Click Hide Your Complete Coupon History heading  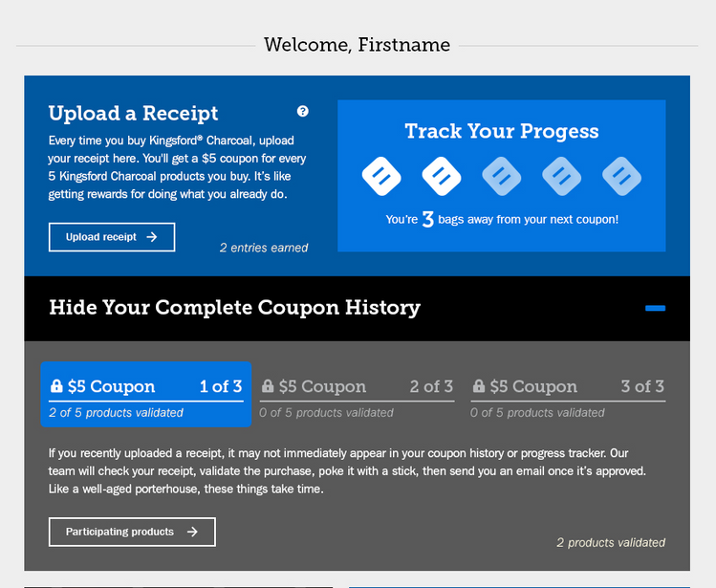235,308
